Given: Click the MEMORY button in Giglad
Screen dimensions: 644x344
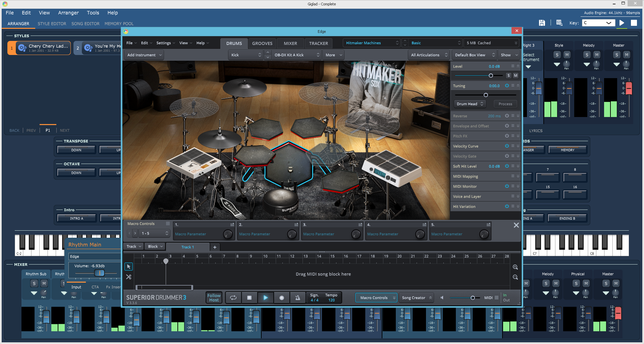Looking at the screenshot, I should pos(568,150).
